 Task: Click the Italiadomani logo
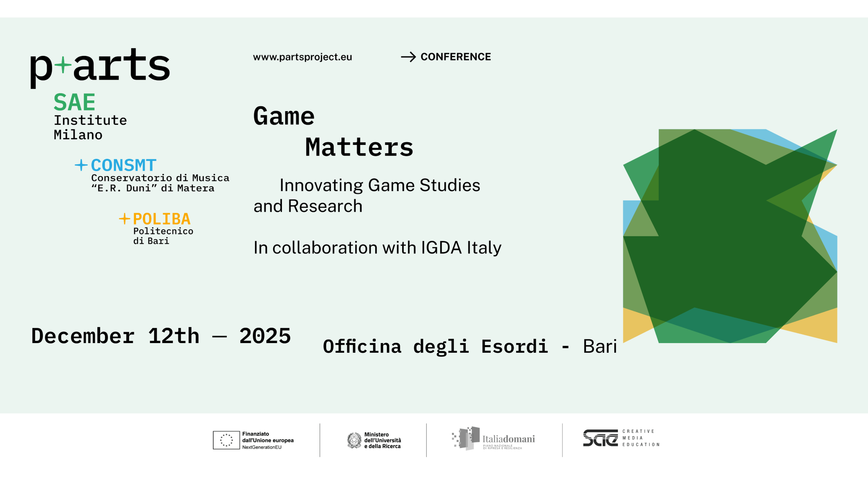pos(493,439)
